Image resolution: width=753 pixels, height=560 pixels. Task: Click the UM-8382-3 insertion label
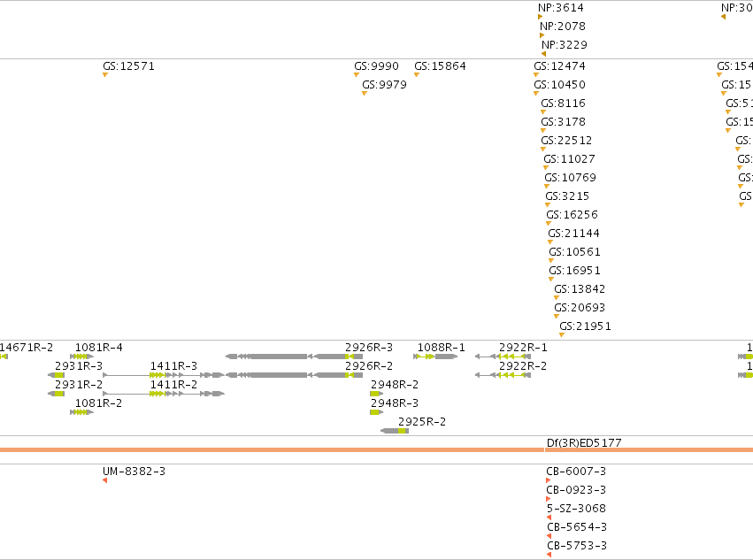(134, 472)
